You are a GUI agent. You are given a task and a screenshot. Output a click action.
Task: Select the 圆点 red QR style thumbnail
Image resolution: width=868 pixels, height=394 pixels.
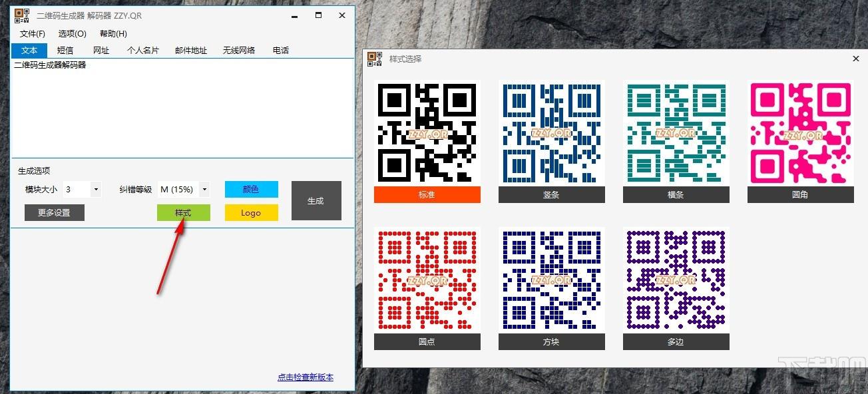pos(427,280)
